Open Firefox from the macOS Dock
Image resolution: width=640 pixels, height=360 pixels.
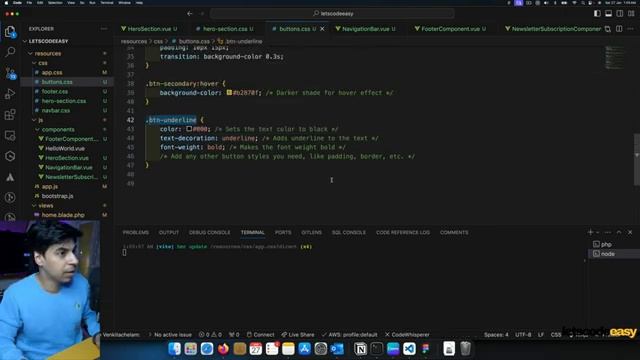[223, 349]
